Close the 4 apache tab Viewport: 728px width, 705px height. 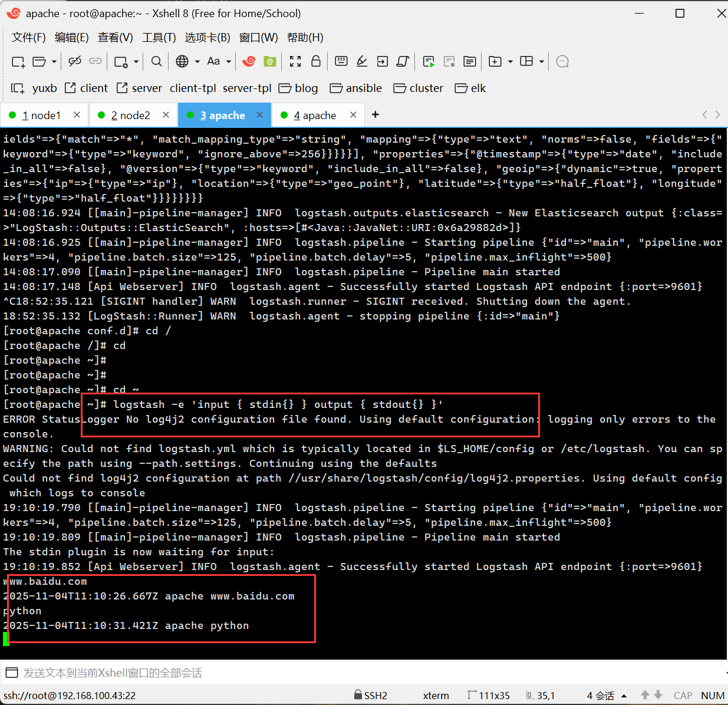click(x=353, y=115)
